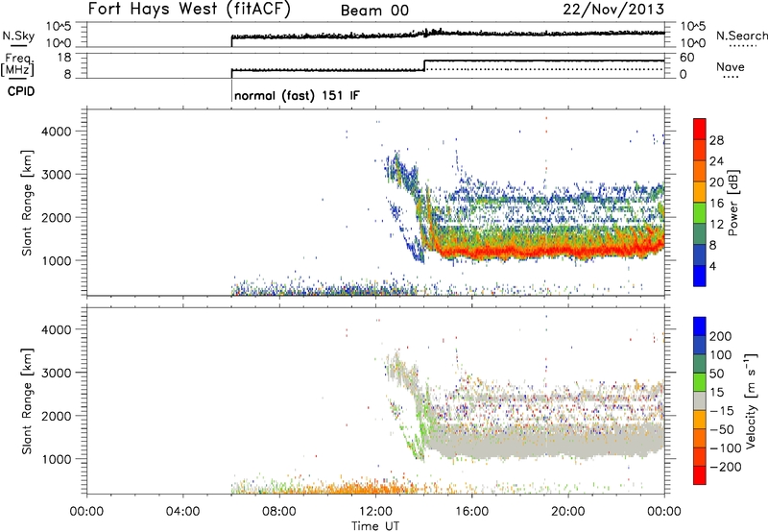Screen dimensions: 768x532
Task: Click the 'N.Search' legend label
Action: (x=741, y=36)
